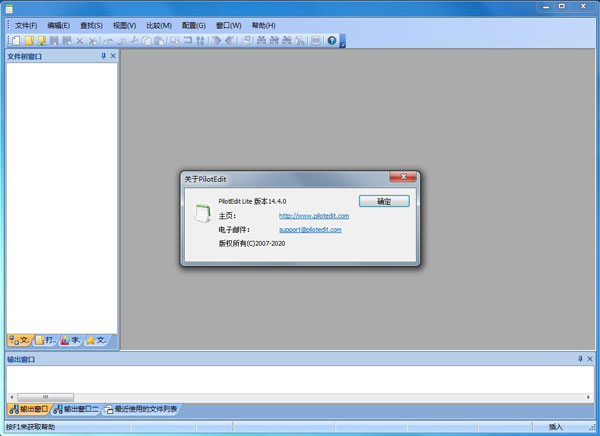Open the 查找(S) menu

(91, 25)
